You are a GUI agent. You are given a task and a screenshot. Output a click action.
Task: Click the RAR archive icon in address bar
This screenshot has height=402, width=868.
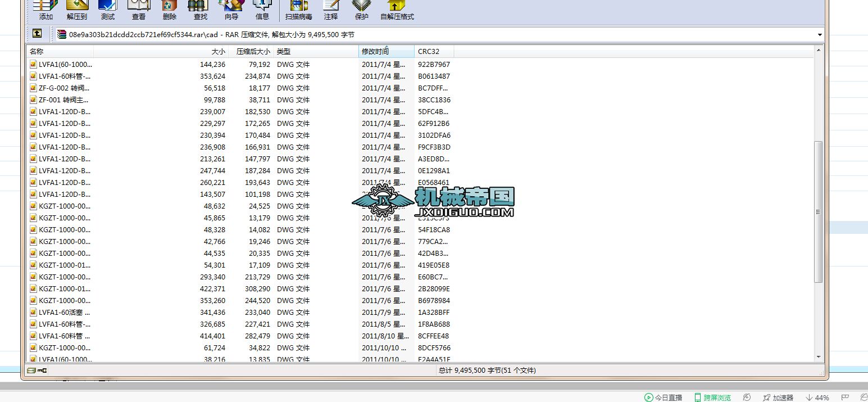click(62, 34)
